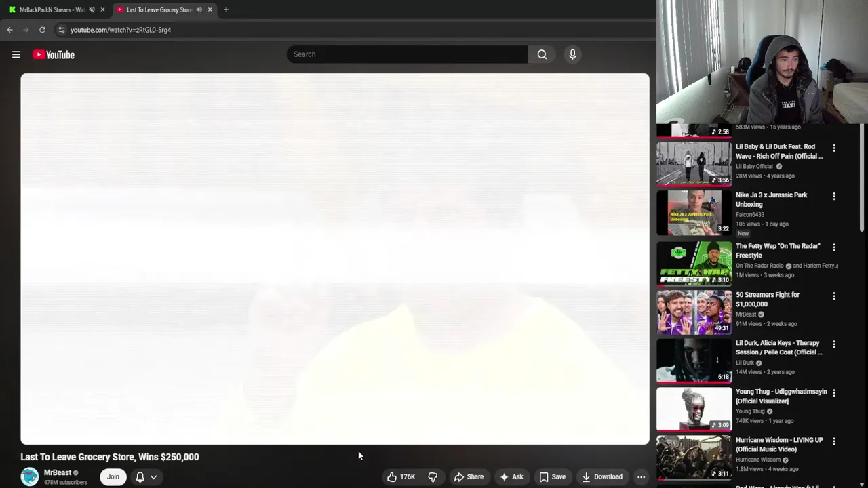Open title 'Young Thug - Udiggwhatimsayin'

[781, 396]
